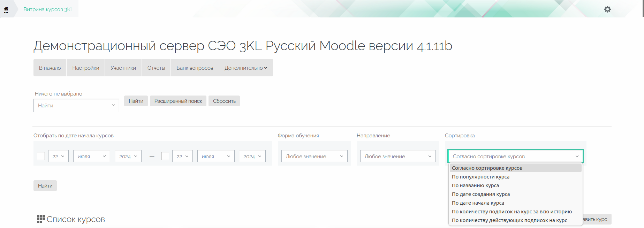Image resolution: width=644 pixels, height=228 pixels.
Task: Open the Банк вопросов tab
Action: (195, 68)
